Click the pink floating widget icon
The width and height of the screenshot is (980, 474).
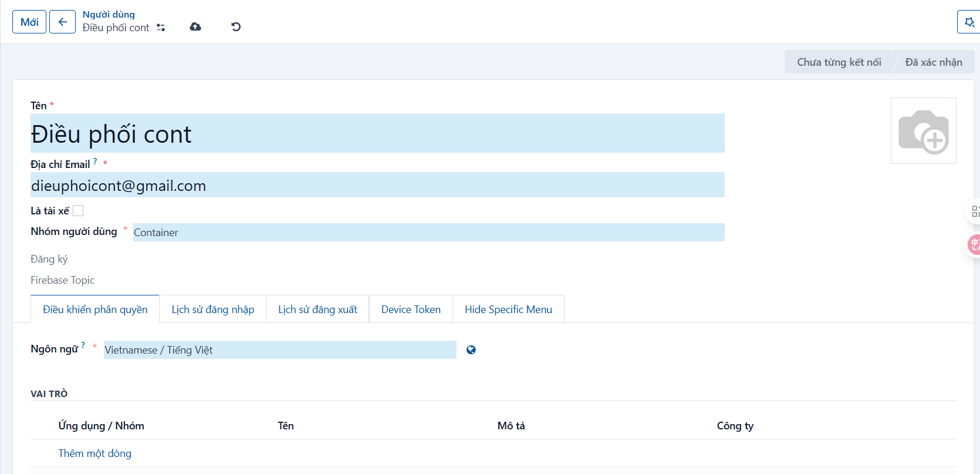pyautogui.click(x=974, y=244)
